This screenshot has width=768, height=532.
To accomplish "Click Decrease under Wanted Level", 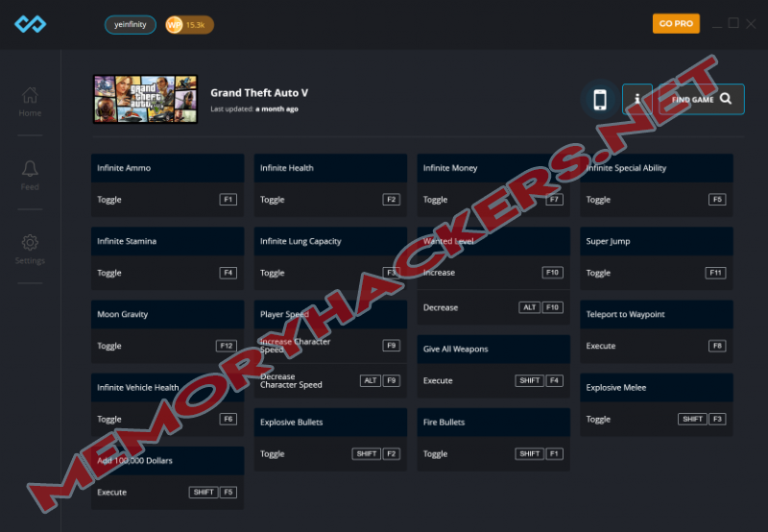I will coord(493,307).
